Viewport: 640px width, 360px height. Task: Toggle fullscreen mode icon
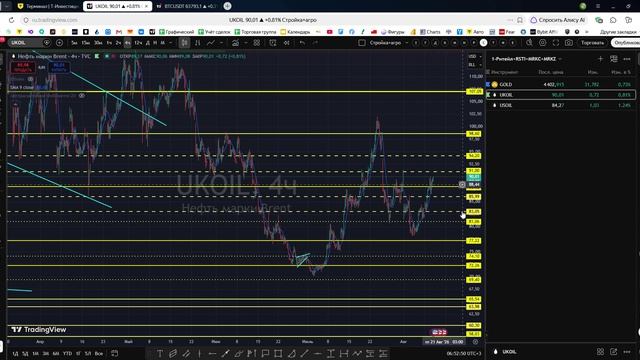[556, 42]
